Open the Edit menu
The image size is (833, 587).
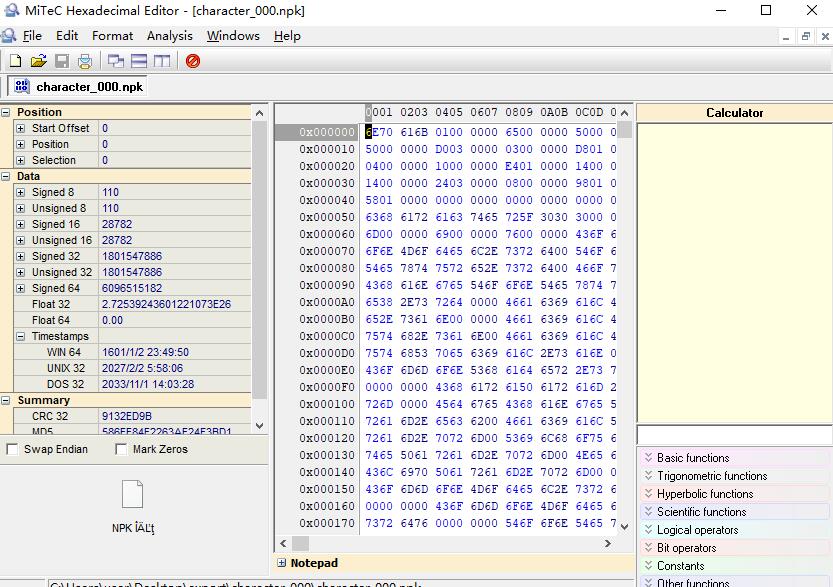tap(67, 36)
